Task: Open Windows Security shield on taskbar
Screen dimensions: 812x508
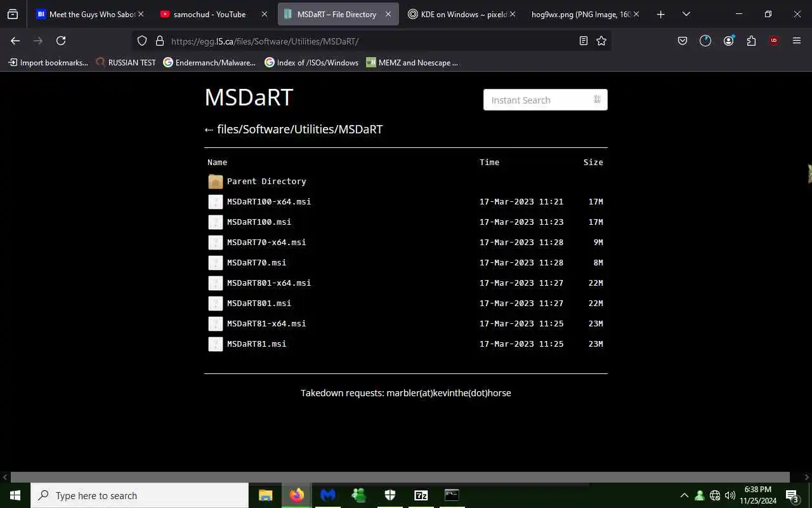Action: click(390, 495)
